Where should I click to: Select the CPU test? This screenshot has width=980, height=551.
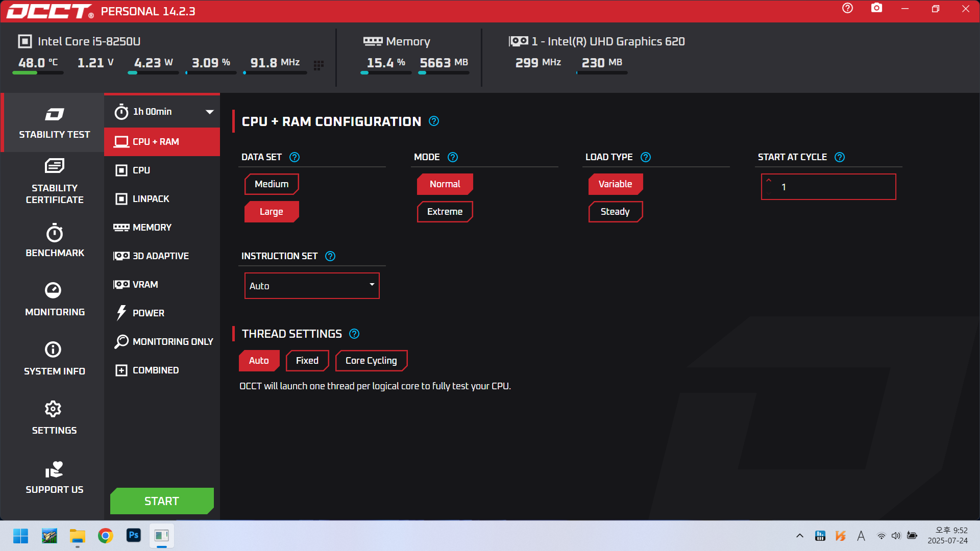pyautogui.click(x=162, y=170)
